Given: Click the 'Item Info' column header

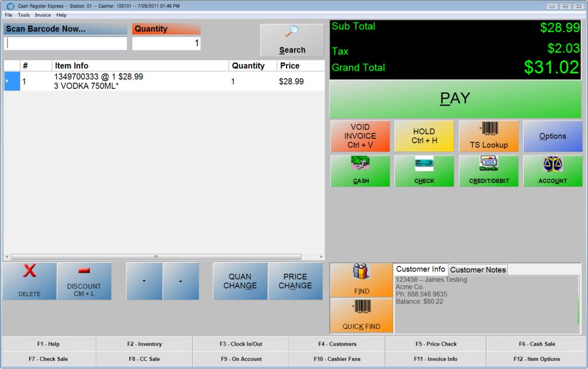Looking at the screenshot, I should coord(140,65).
